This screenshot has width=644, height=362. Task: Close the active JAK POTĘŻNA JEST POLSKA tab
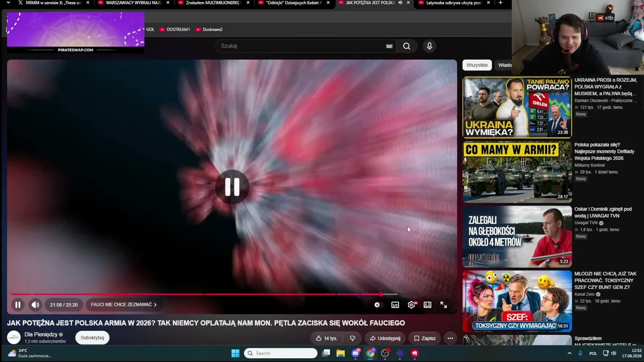tap(408, 3)
